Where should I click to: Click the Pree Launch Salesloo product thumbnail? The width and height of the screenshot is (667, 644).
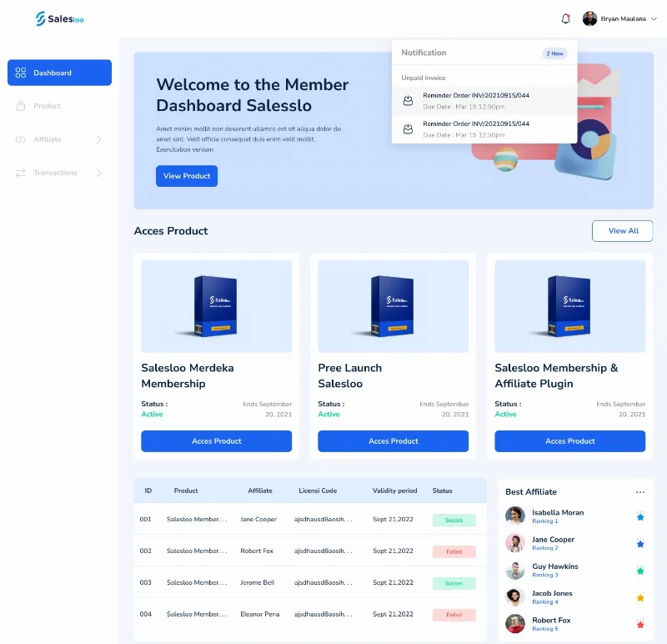pos(393,306)
